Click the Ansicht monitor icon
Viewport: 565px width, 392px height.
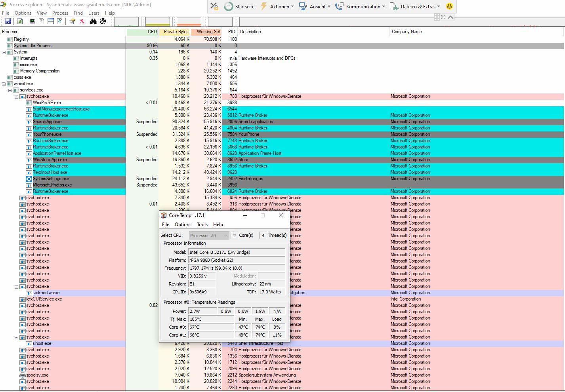tap(303, 6)
